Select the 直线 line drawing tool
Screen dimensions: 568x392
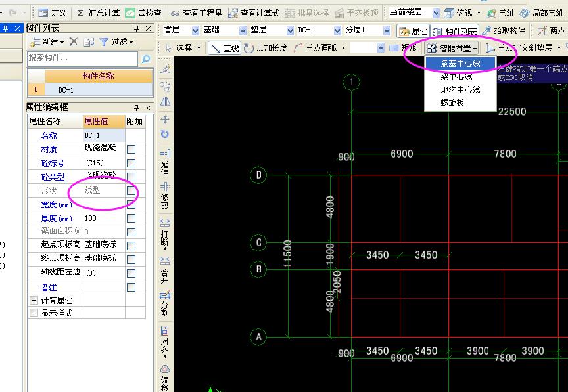[225, 48]
